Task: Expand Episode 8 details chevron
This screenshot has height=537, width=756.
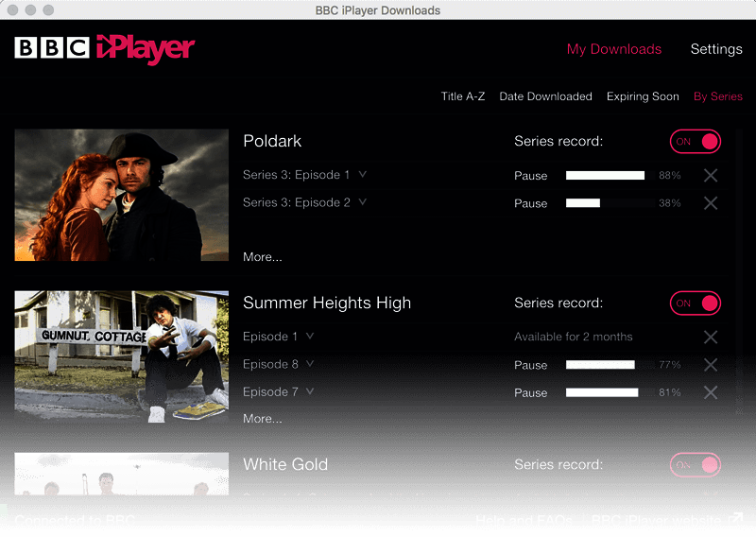Action: 310,364
